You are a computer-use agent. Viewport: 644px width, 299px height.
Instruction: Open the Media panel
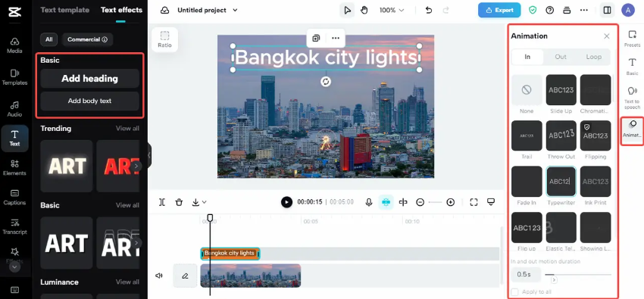(x=14, y=45)
